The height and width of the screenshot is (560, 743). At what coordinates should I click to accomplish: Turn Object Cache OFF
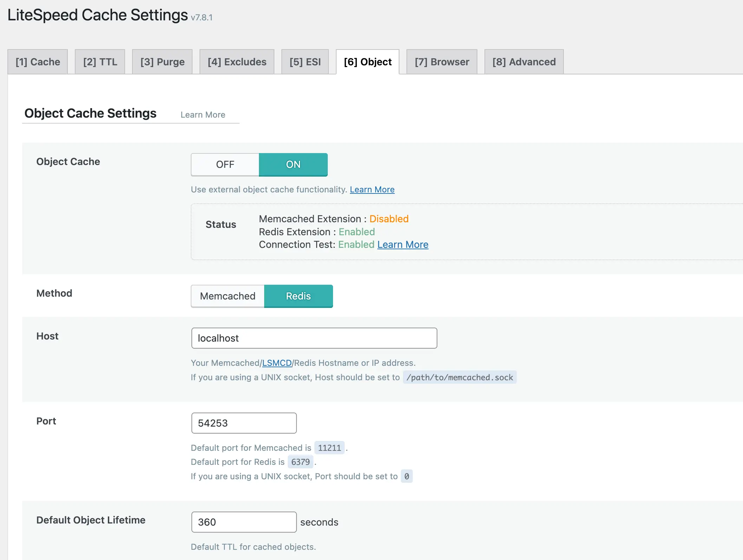[225, 164]
